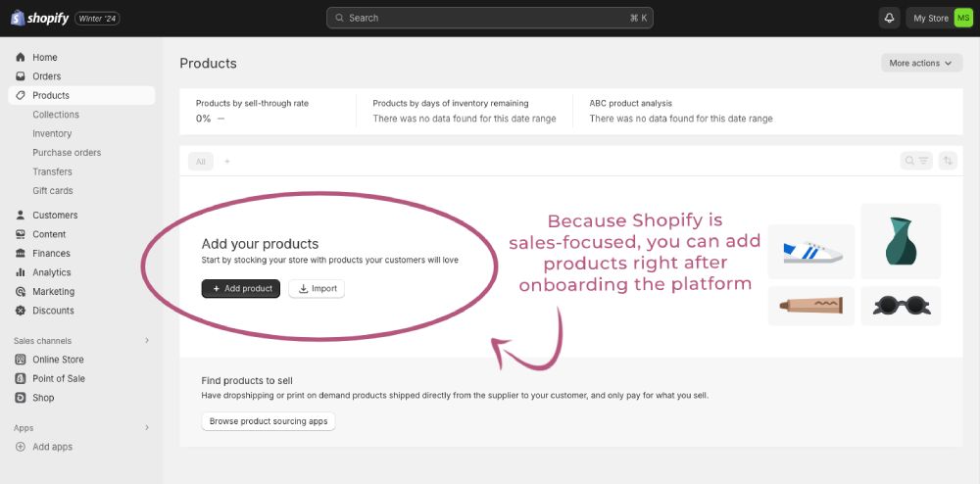Image resolution: width=980 pixels, height=484 pixels.
Task: Select the All view tab
Action: click(201, 161)
